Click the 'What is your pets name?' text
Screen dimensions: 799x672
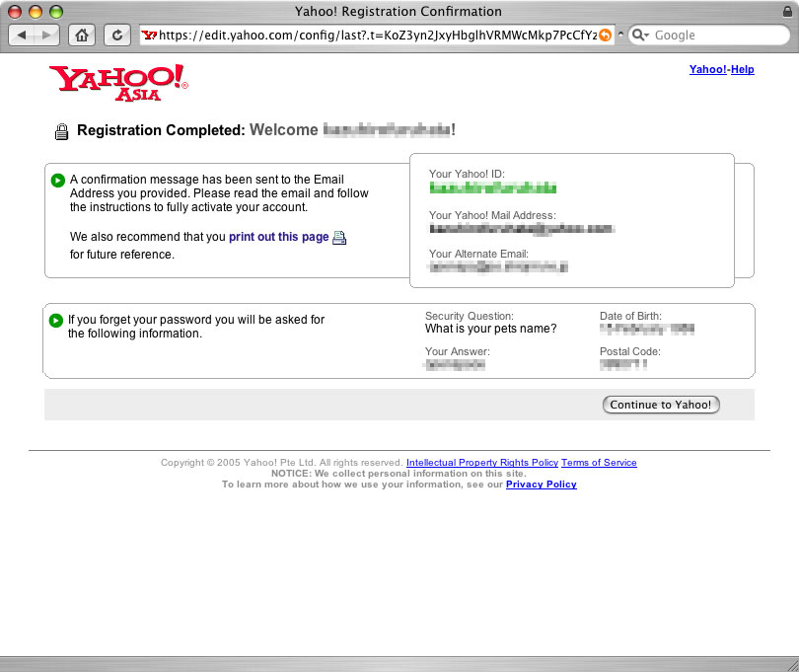pos(490,329)
